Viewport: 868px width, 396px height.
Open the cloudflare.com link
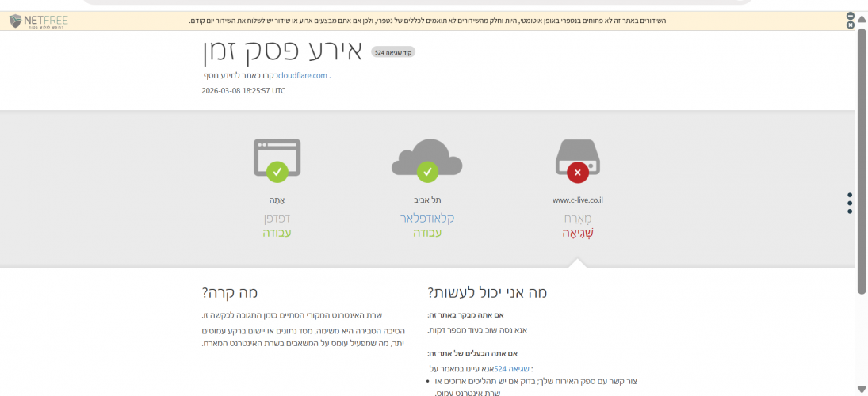tap(303, 75)
